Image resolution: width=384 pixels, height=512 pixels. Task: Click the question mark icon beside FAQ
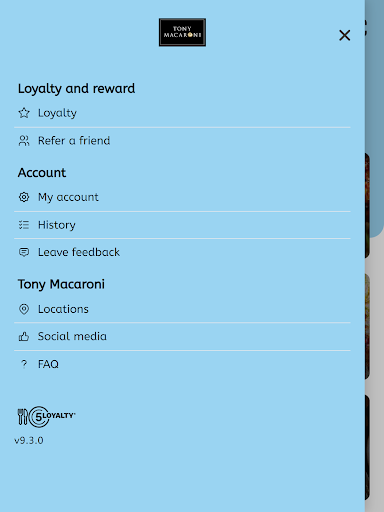click(24, 364)
